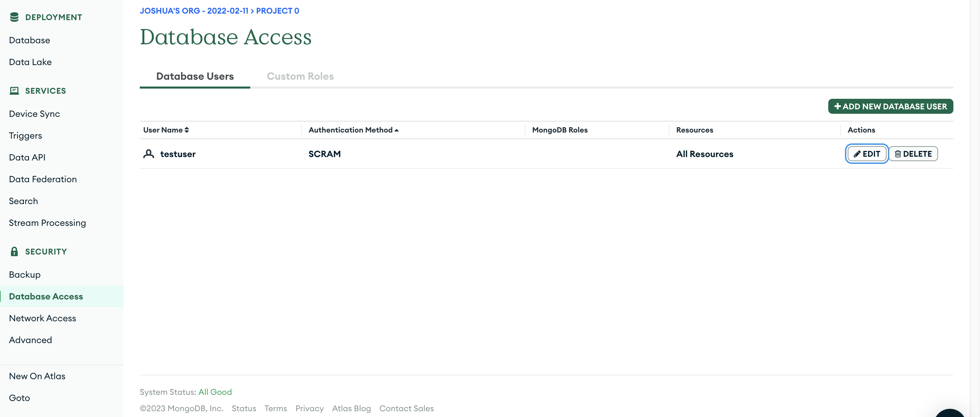The image size is (980, 417).
Task: Click the testuser person icon
Action: tap(148, 154)
